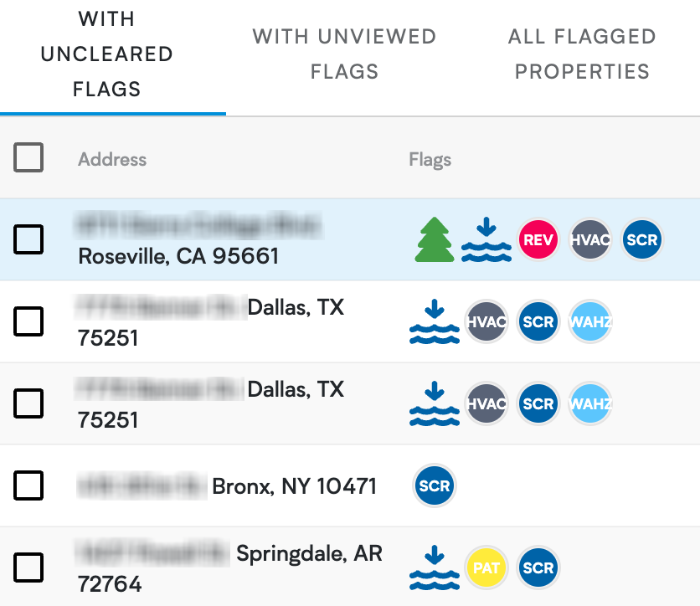The image size is (700, 606).
Task: Click SCR flag on first Dallas row
Action: point(538,321)
